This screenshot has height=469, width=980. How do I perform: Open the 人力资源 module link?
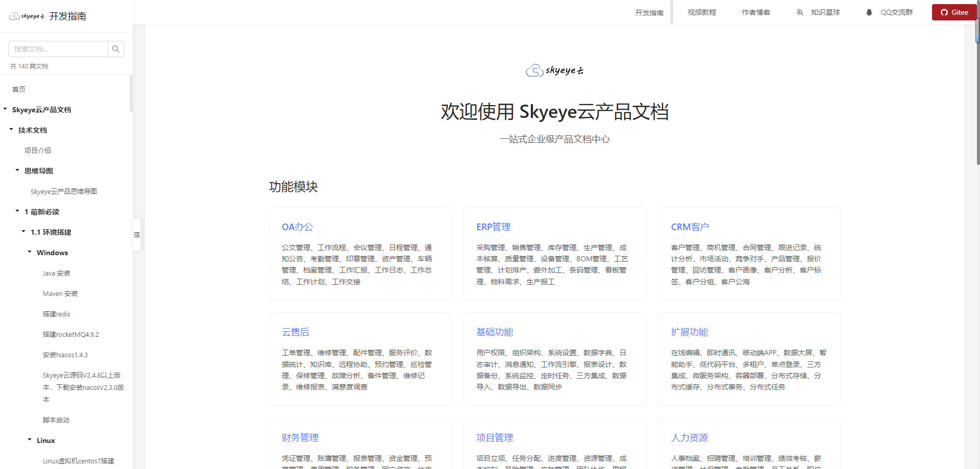pos(690,438)
